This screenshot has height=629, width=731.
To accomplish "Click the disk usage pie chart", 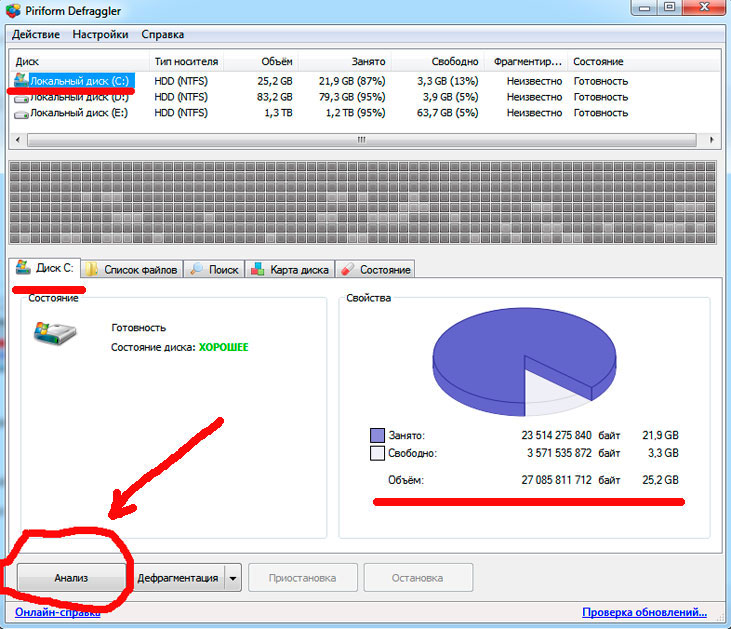I will coord(524,361).
